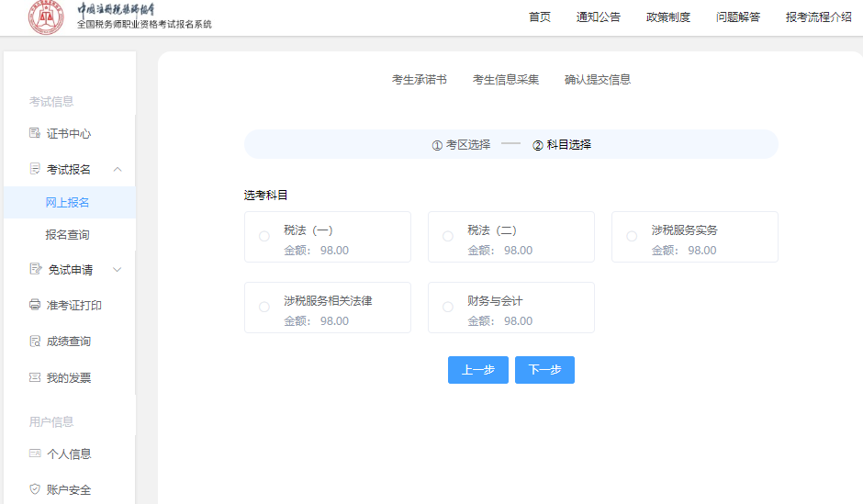Click the 个人信息 profile card icon
Image resolution: width=863 pixels, height=504 pixels.
[x=35, y=454]
